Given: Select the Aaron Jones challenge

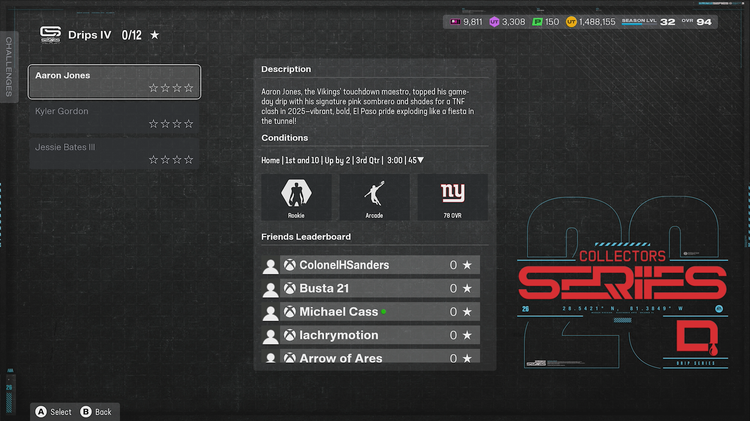Looking at the screenshot, I should tap(114, 82).
